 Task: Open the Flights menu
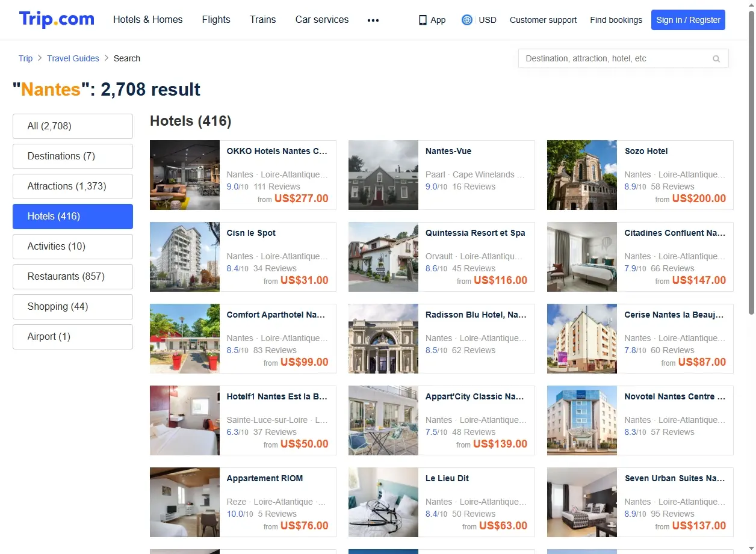tap(216, 20)
